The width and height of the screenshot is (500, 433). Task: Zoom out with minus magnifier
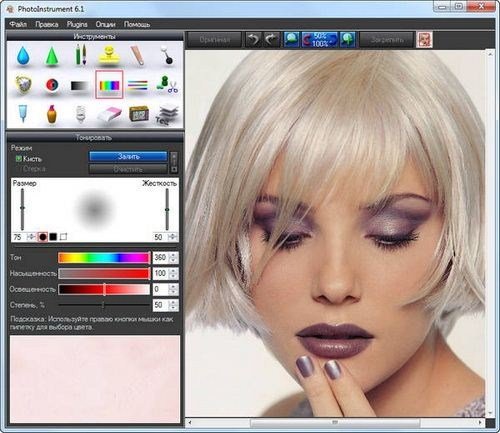click(292, 40)
